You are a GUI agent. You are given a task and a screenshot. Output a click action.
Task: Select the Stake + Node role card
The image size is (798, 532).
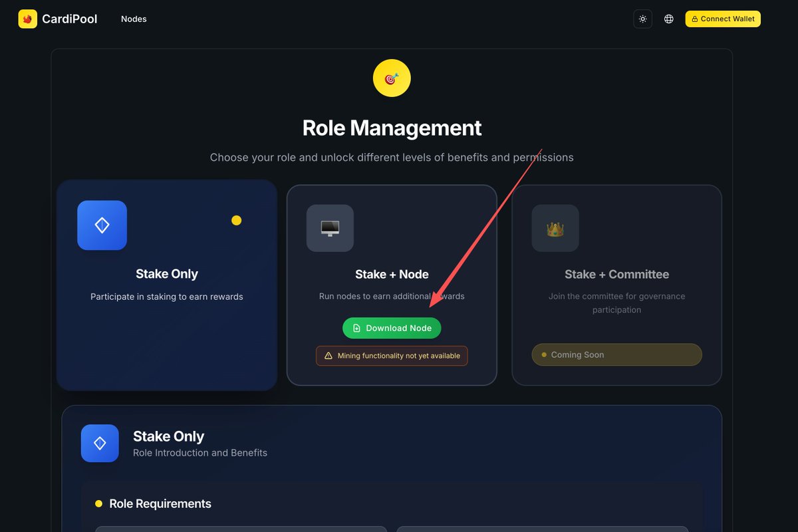[392, 285]
